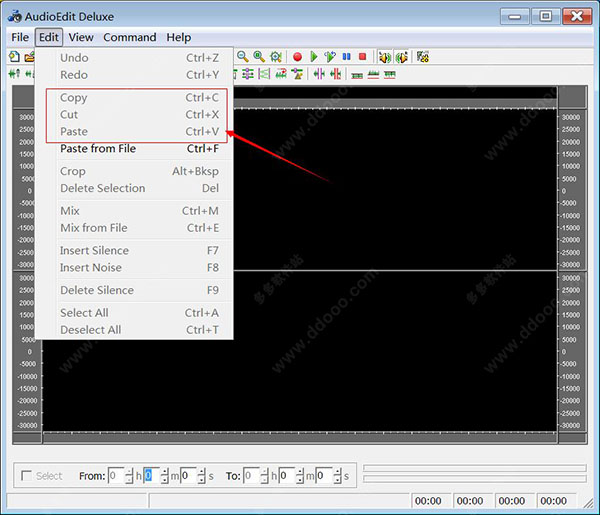Click inside the upper channel waveform display
The image size is (600, 515).
[x=395, y=189]
